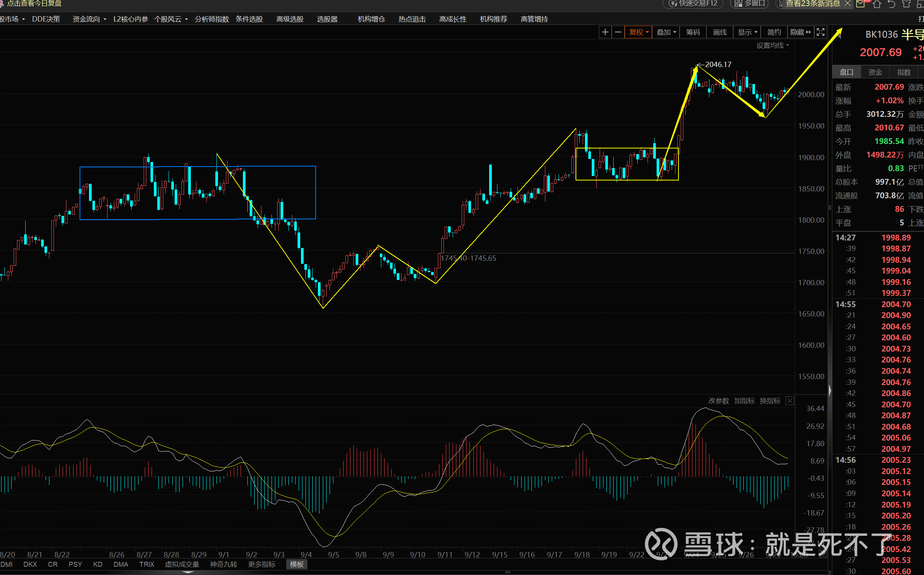Click the 快速交易F12 button
Image resolution: width=924 pixels, height=575 pixels.
point(694,4)
